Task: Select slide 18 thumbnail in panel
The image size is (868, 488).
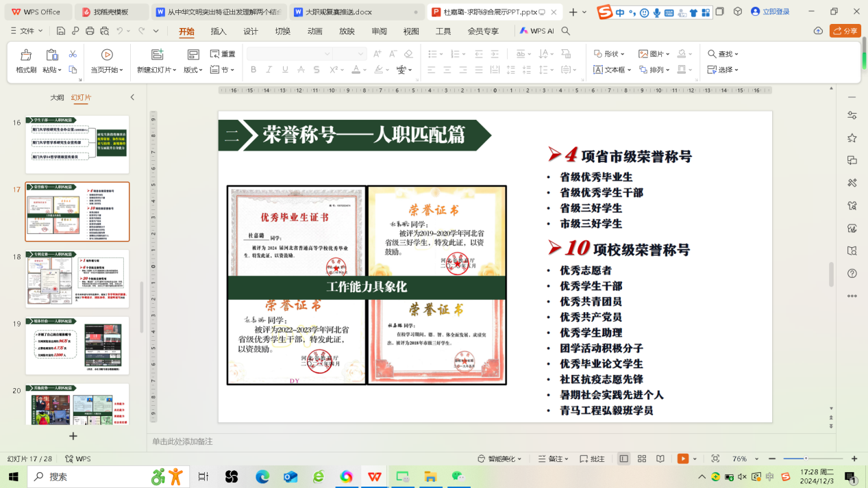Action: [77, 279]
